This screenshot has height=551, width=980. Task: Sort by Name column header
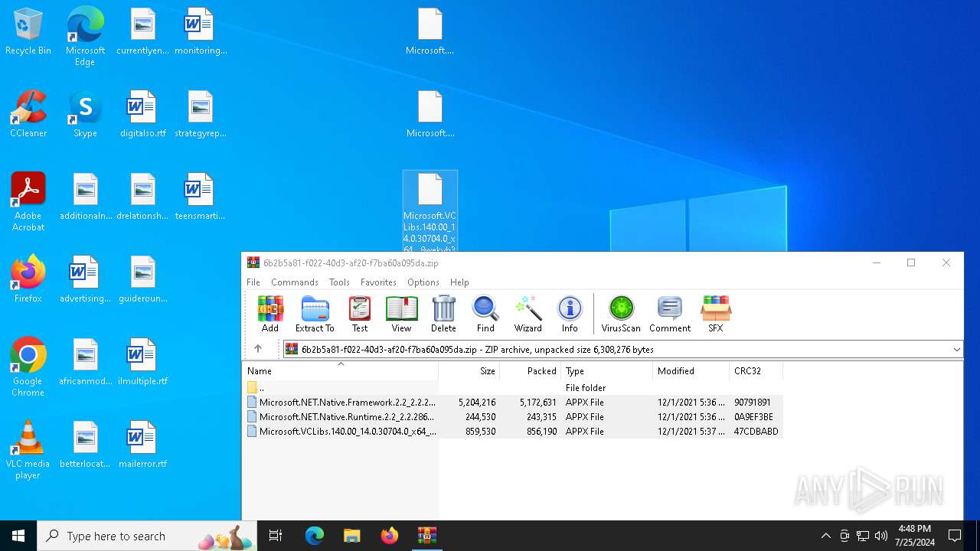(340, 371)
